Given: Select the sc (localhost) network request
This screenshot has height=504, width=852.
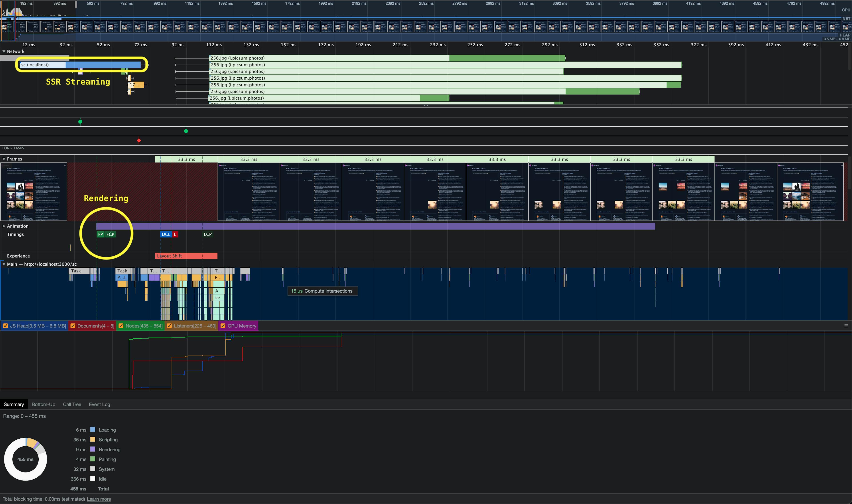Looking at the screenshot, I should coord(80,65).
